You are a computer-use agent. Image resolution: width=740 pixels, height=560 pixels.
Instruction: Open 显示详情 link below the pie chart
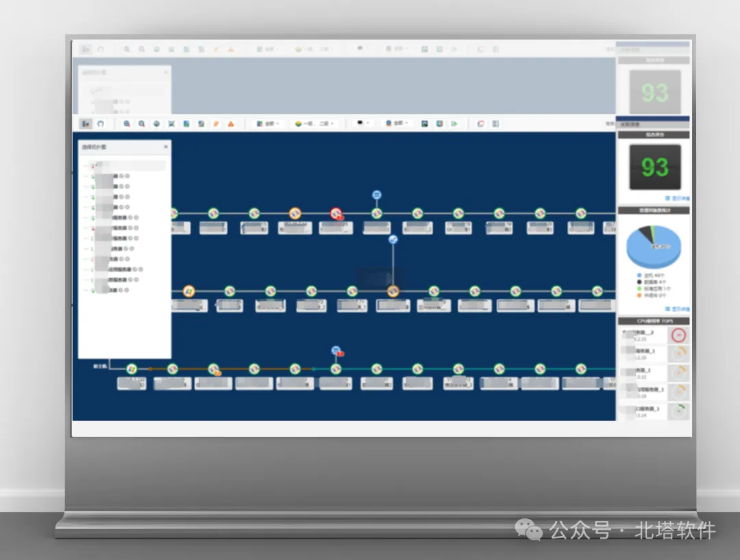677,309
